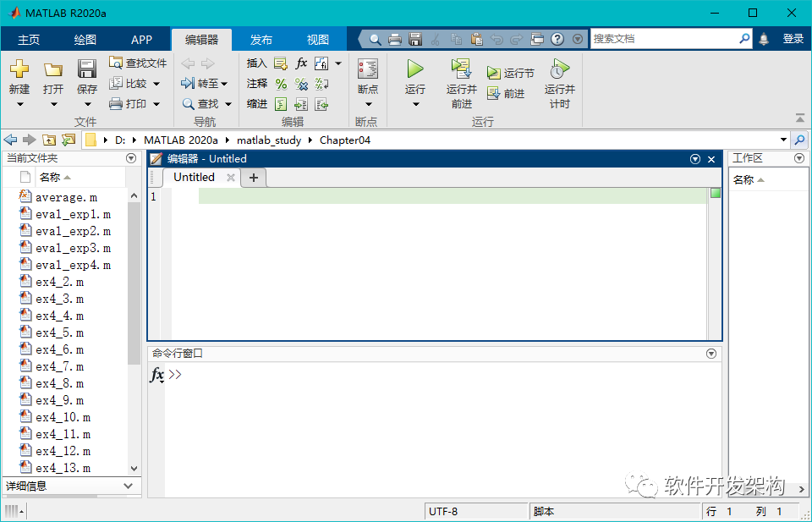Click the save icon in quick access toolbar
The height and width of the screenshot is (522, 812).
coord(415,40)
